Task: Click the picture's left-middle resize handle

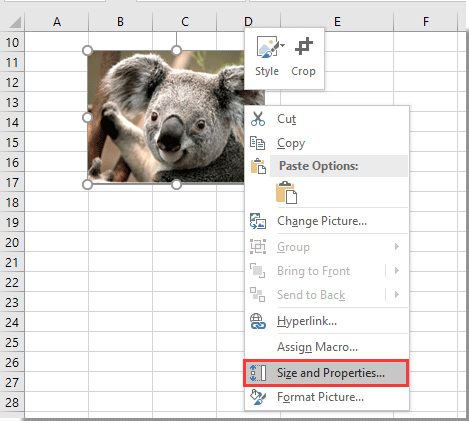Action: tap(87, 117)
